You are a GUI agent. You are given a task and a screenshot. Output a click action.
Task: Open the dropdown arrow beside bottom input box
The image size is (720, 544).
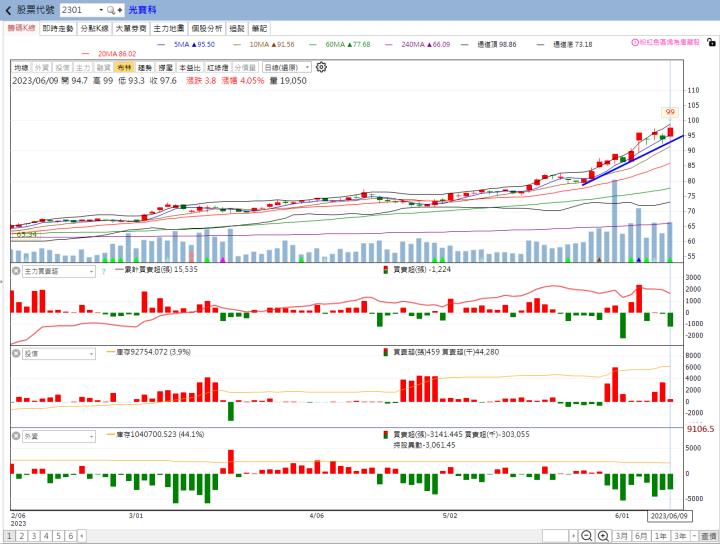[x=574, y=536]
